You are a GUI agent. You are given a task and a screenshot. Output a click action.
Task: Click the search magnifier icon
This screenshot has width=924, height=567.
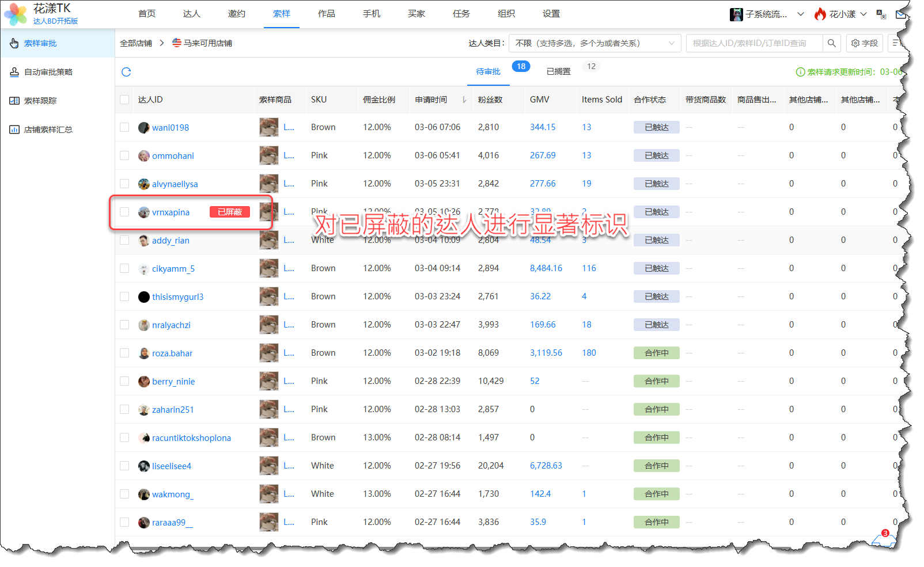tap(831, 43)
